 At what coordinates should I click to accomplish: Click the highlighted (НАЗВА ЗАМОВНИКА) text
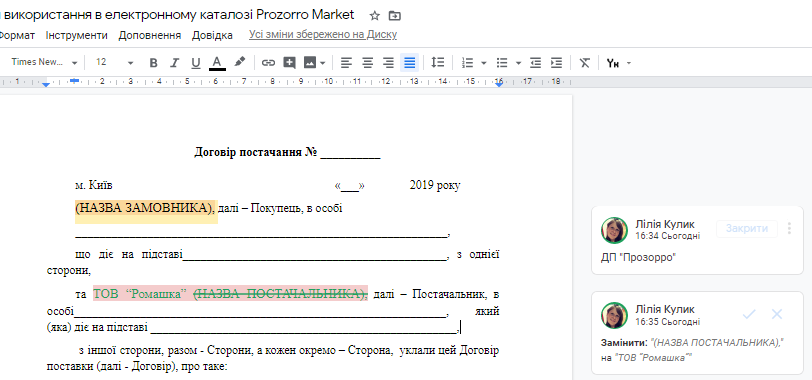(x=145, y=209)
